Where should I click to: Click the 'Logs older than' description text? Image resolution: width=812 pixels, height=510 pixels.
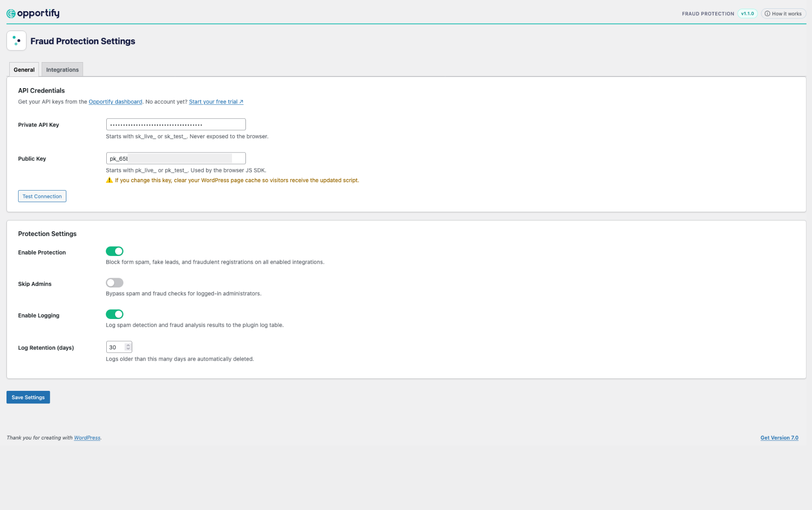pyautogui.click(x=180, y=359)
